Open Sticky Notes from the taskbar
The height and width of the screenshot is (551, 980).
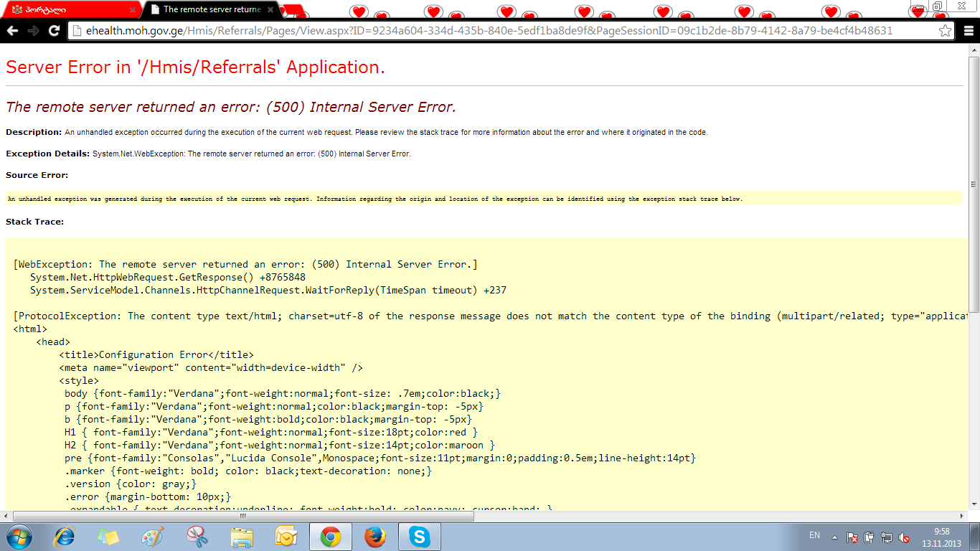point(108,536)
